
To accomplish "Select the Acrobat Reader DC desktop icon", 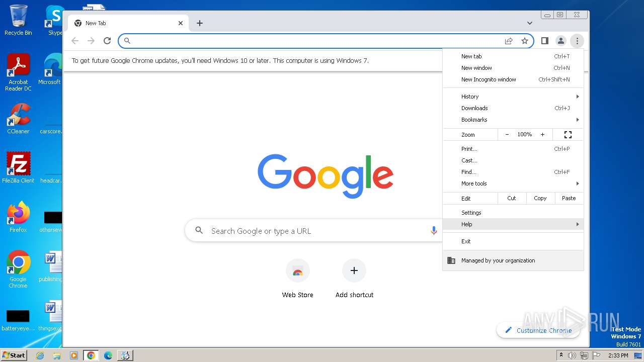I will point(18,73).
